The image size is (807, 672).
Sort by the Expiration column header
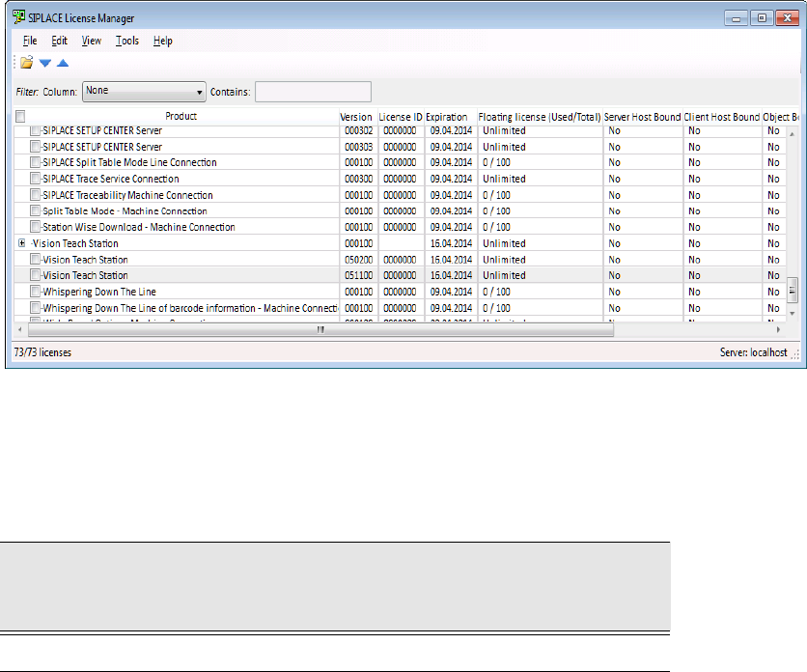pyautogui.click(x=448, y=117)
